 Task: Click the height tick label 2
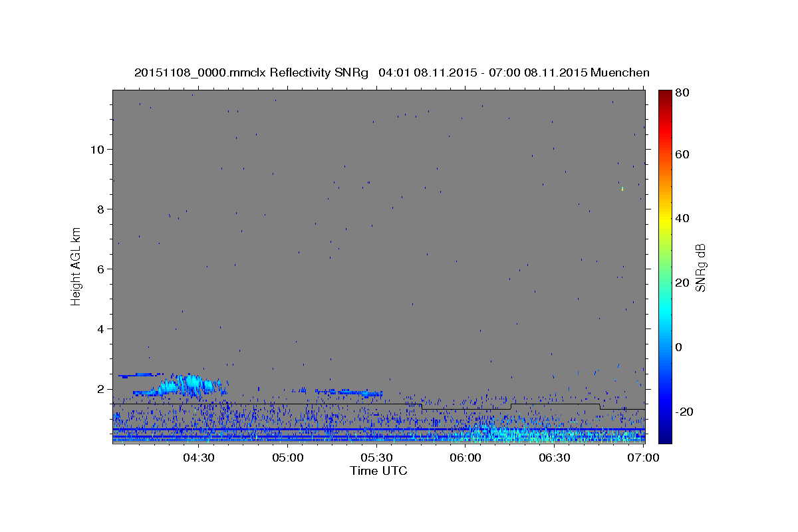click(x=100, y=388)
